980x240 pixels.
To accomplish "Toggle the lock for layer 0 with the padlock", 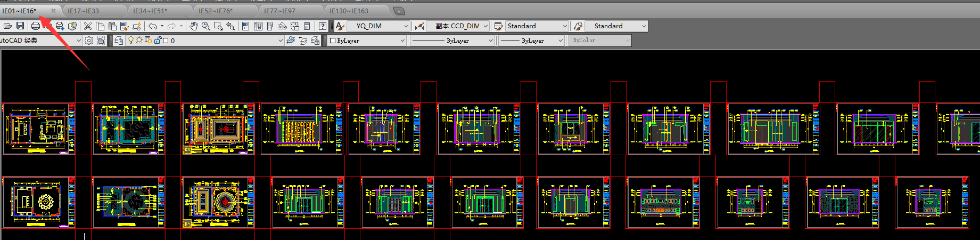I will 158,40.
